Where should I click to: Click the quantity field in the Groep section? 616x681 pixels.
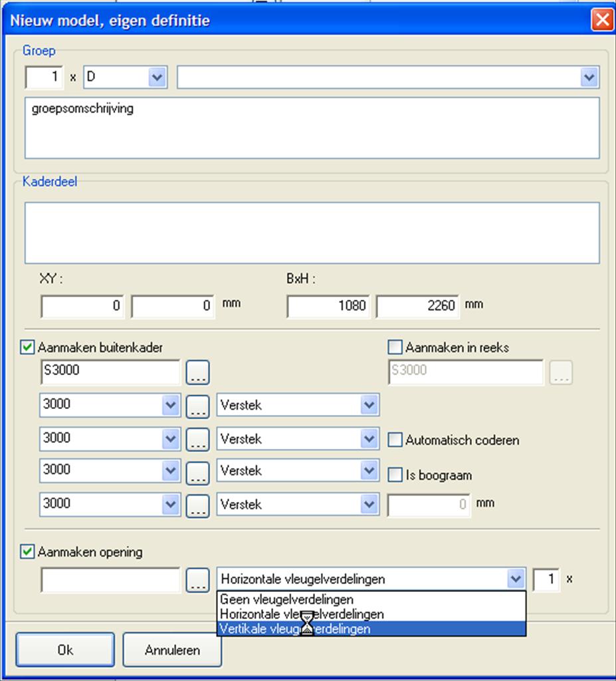[x=44, y=77]
